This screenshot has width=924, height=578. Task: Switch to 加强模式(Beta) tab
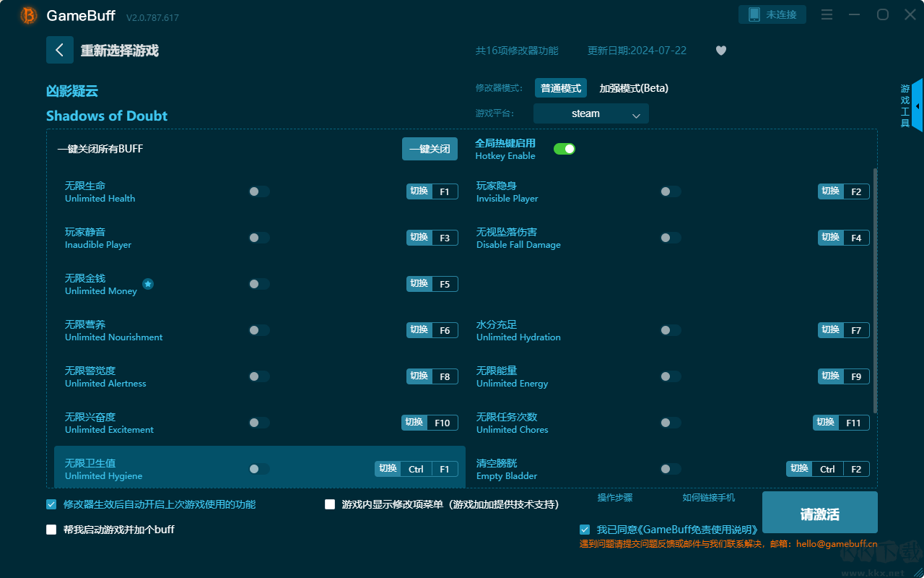tap(634, 88)
